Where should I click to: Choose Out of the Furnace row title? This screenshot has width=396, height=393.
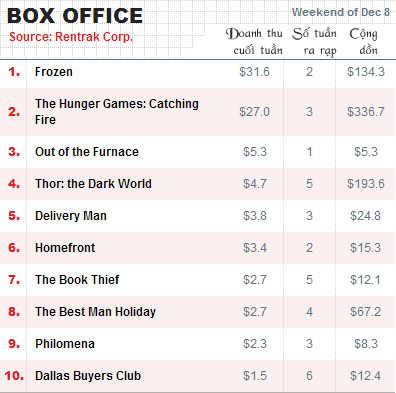point(87,152)
